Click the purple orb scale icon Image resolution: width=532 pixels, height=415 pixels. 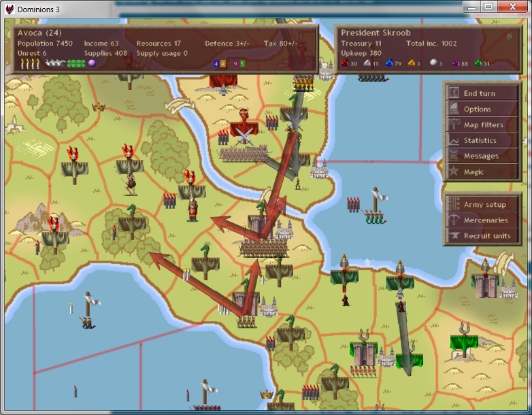click(92, 63)
